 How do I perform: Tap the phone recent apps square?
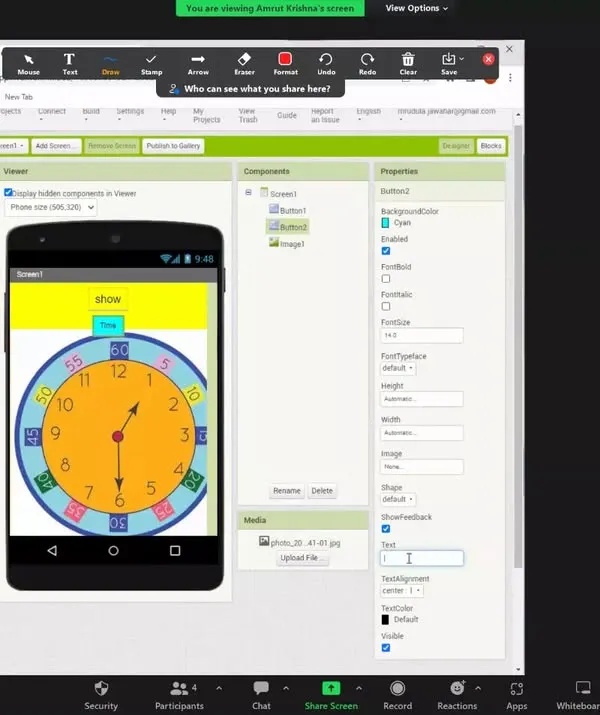point(175,550)
